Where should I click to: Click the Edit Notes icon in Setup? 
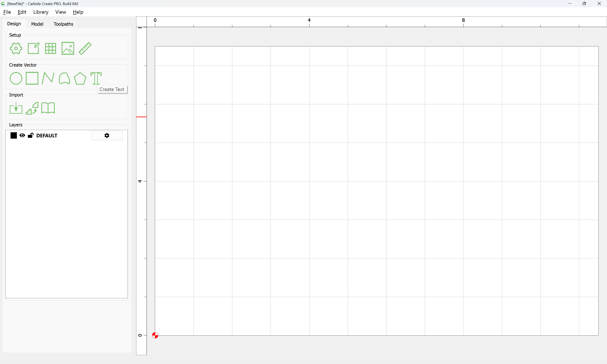(33, 48)
